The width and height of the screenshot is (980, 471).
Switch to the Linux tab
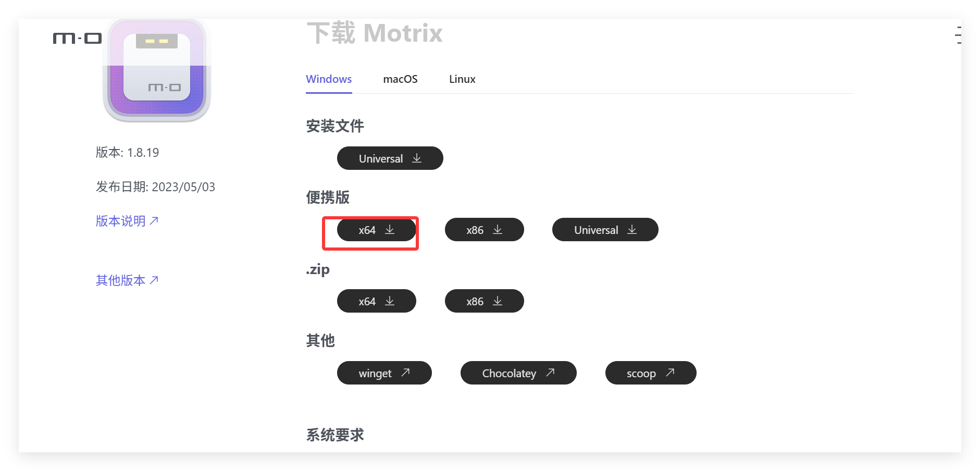pos(462,79)
